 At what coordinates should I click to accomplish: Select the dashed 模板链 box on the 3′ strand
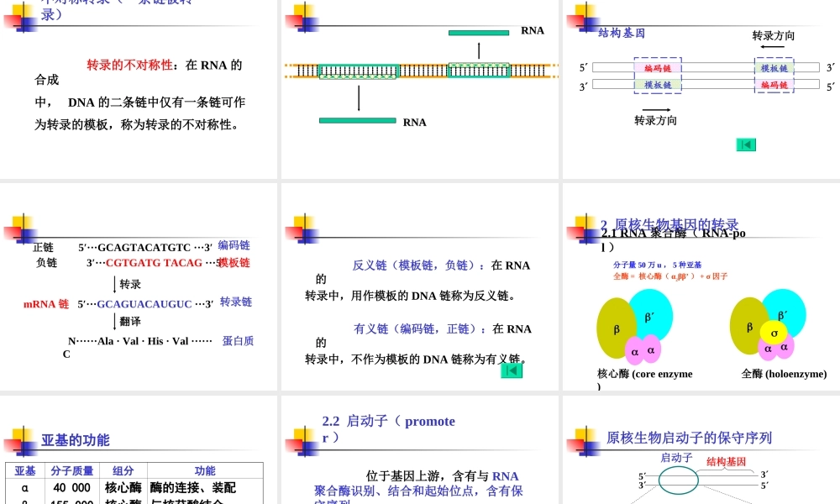tap(656, 84)
